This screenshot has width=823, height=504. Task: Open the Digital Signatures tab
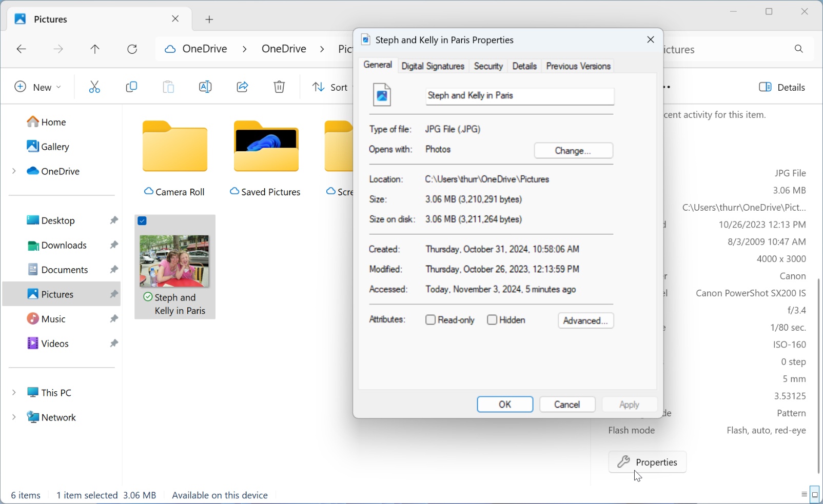(433, 66)
